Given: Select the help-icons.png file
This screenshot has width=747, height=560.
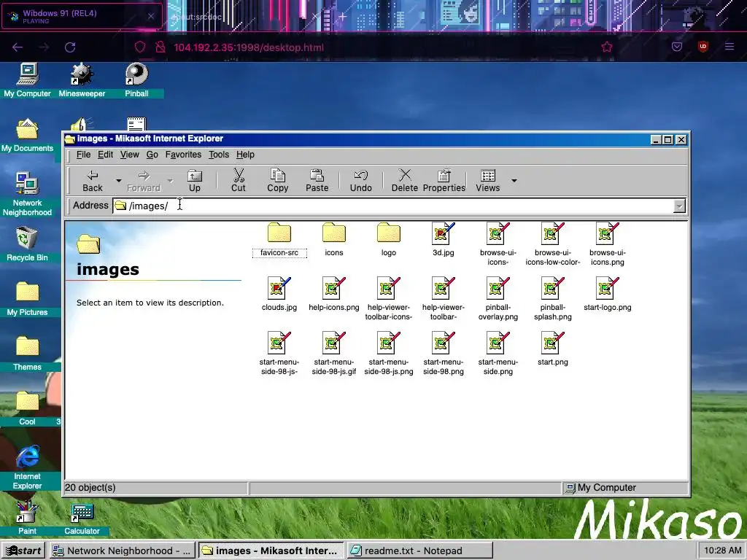Looking at the screenshot, I should [334, 295].
